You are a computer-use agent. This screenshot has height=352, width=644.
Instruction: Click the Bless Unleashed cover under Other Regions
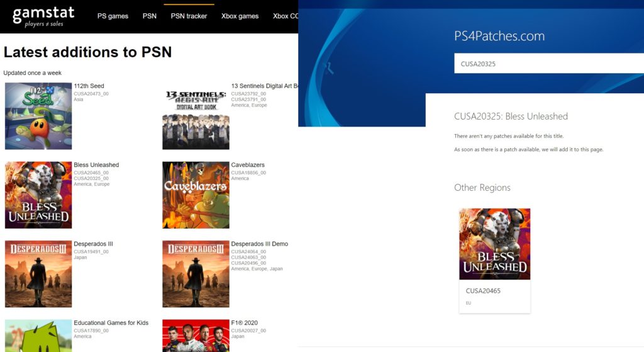pos(494,244)
